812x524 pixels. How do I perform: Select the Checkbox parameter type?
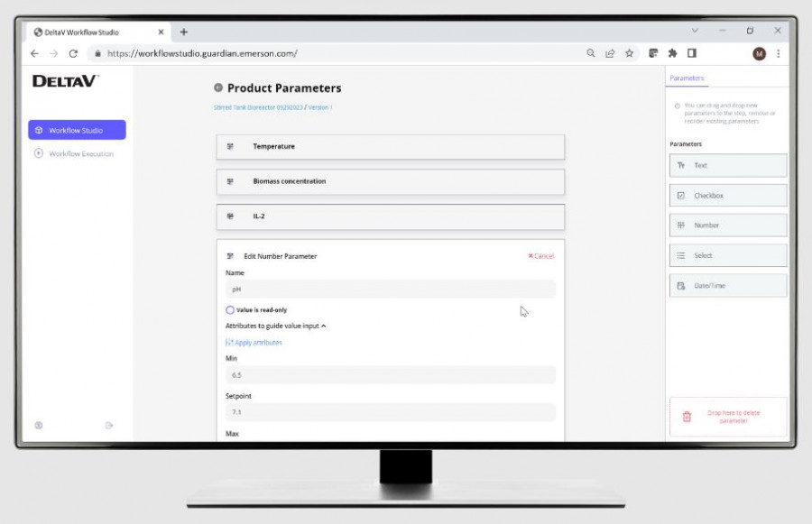(x=728, y=196)
